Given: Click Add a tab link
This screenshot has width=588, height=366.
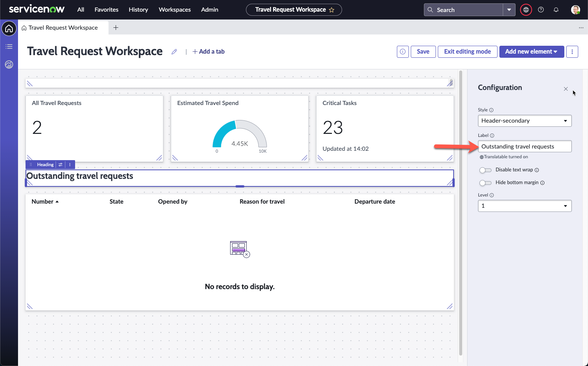Looking at the screenshot, I should pyautogui.click(x=208, y=52).
